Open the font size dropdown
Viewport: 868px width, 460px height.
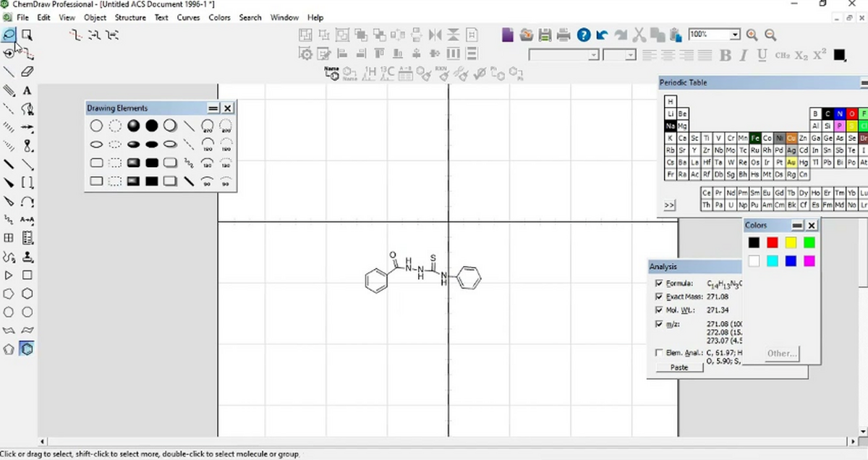point(631,55)
